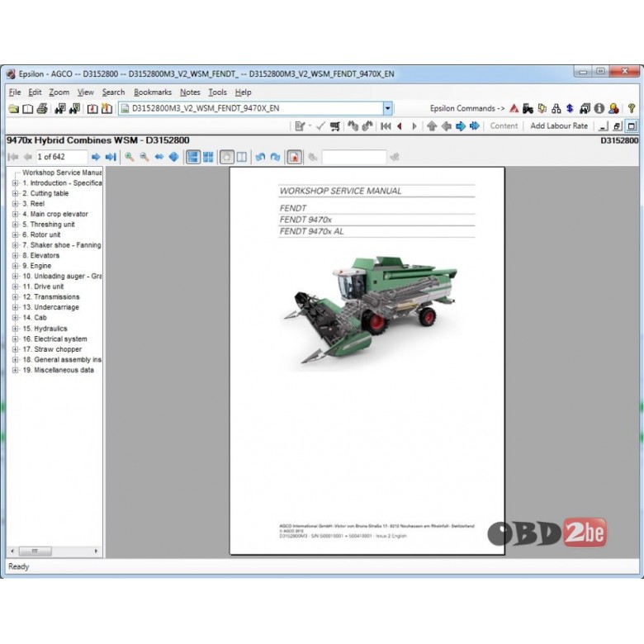Screen dimensions: 644x644
Task: Open the File menu
Action: 15,92
